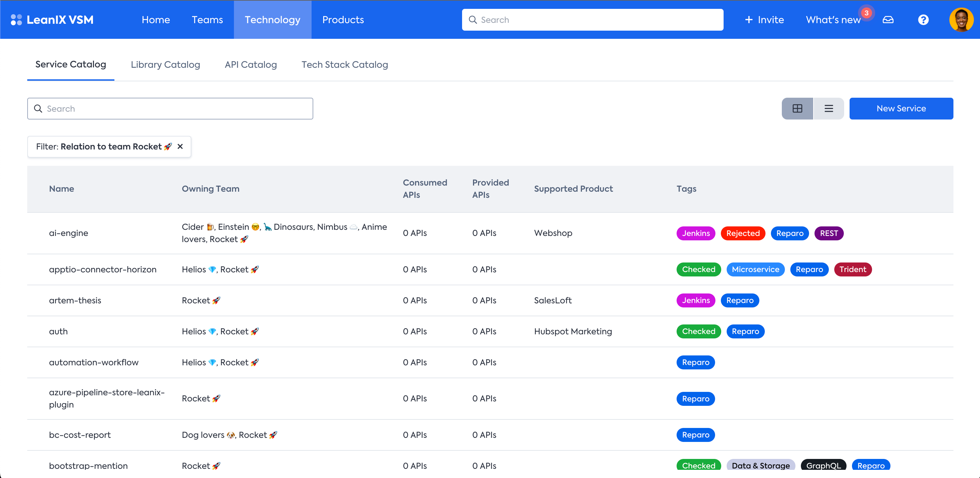Focus the global search field
The image size is (980, 478).
tap(592, 20)
